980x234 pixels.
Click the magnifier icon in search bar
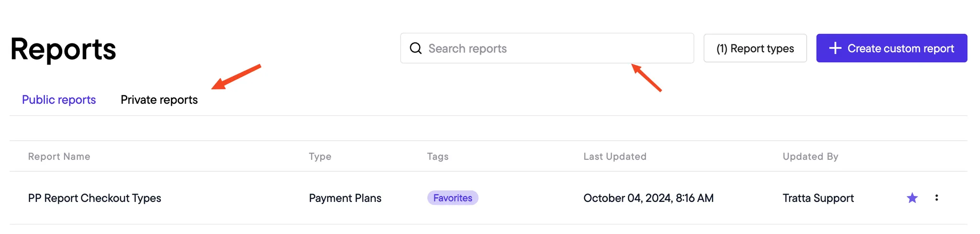(416, 48)
